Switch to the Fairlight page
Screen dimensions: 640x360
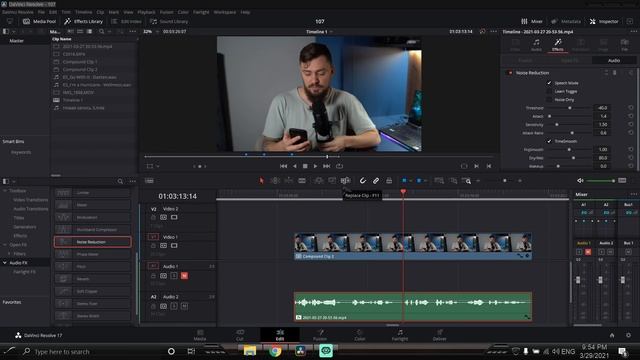400,335
